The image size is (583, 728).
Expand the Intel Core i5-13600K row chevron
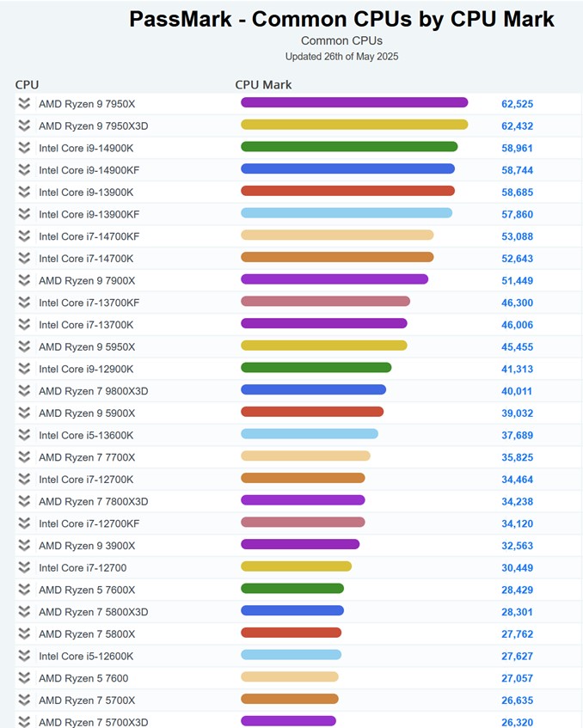(24, 435)
